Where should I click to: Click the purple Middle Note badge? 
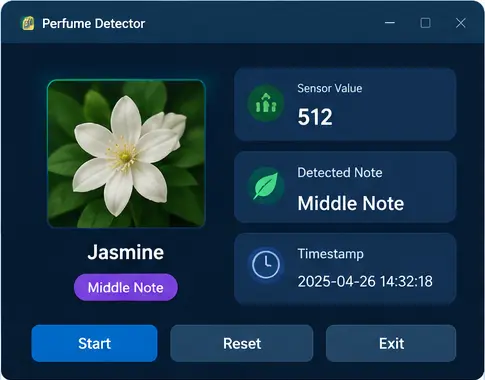click(126, 287)
